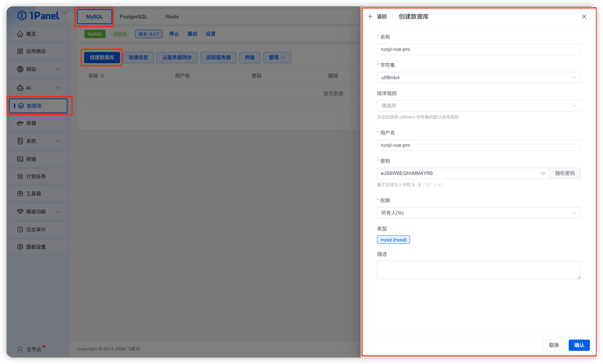Open 工具箱 toolbox icon in sidebar
Viewport: 603px width, 364px height.
click(20, 194)
